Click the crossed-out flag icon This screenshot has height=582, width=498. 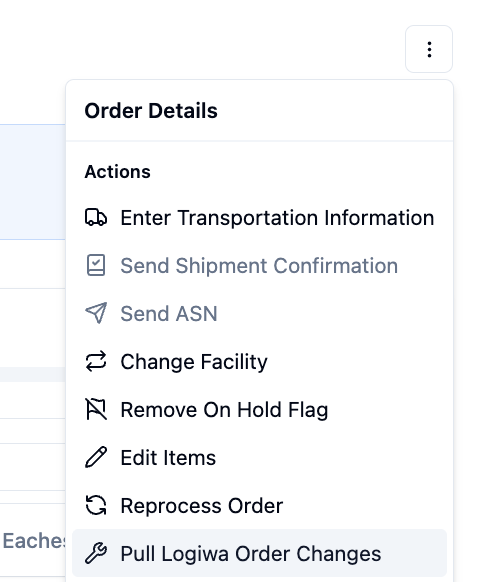(96, 409)
